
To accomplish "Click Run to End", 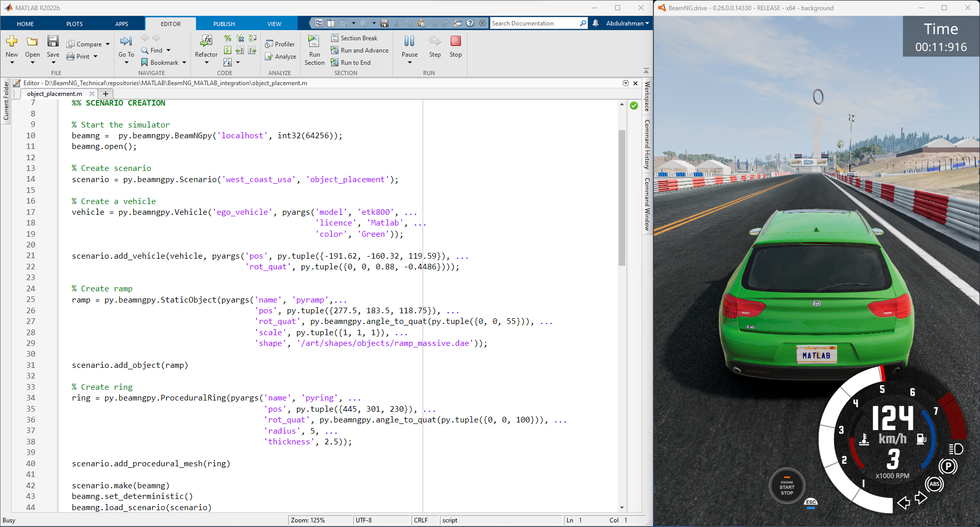I will coord(351,63).
